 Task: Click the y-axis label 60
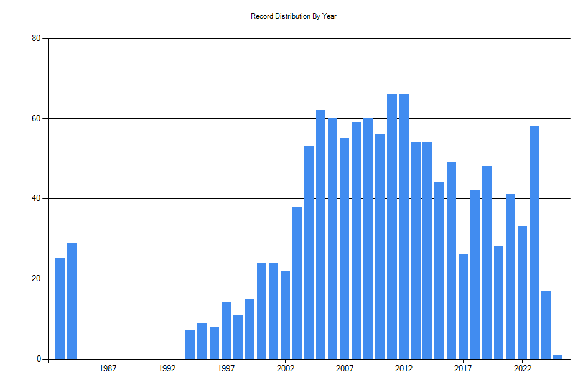tap(36, 119)
